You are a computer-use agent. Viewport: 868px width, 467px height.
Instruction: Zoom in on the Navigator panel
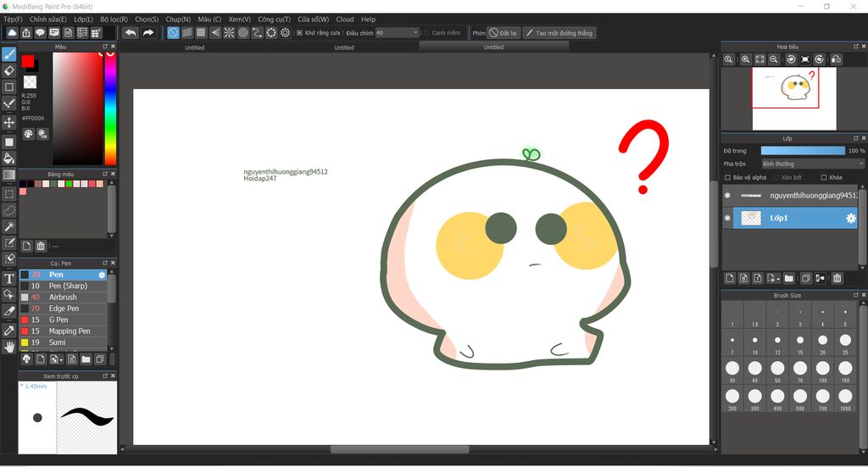746,59
